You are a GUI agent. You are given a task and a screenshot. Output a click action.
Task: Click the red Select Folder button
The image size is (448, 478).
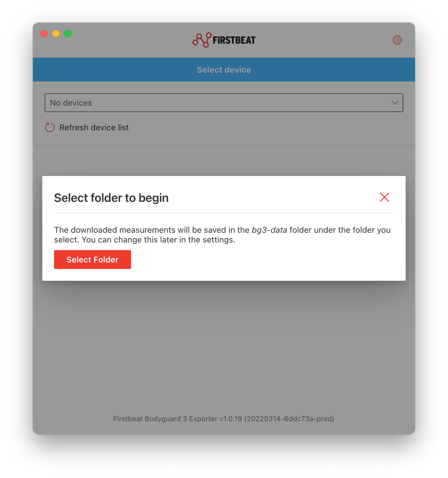pos(93,260)
